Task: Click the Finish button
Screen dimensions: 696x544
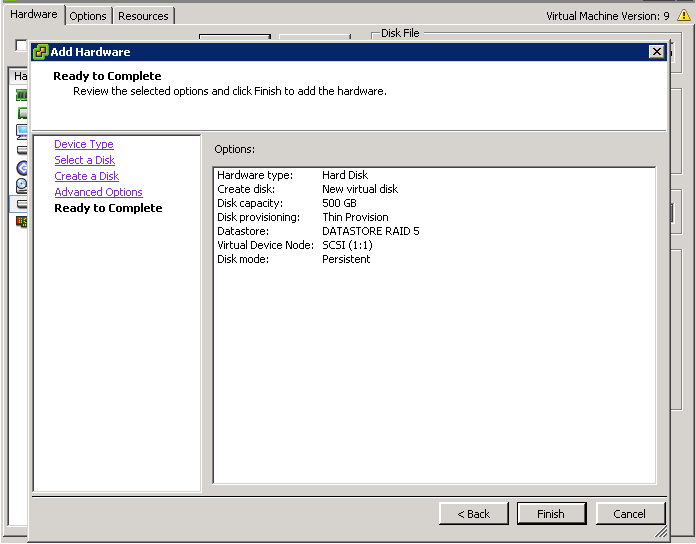Action: [x=552, y=514]
